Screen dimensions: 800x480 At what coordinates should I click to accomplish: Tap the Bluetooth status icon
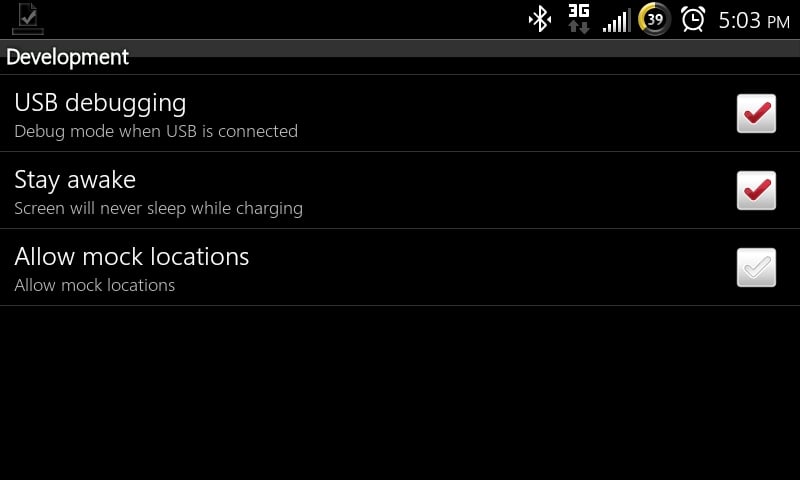[x=540, y=20]
